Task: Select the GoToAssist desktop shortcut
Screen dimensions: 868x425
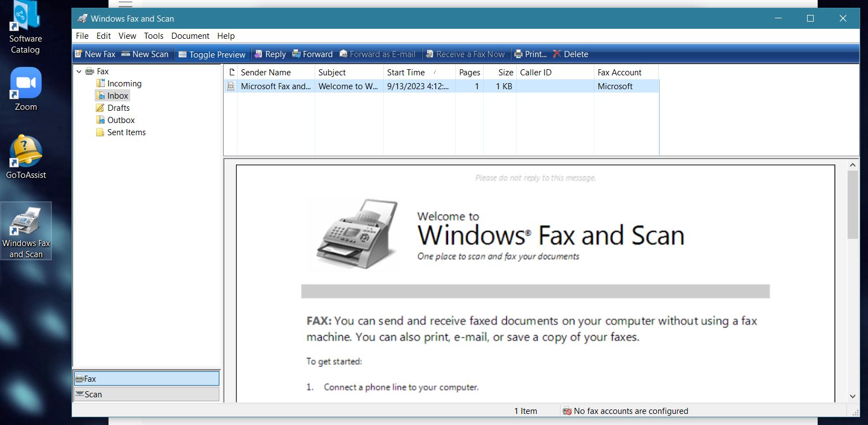Action: [25, 157]
